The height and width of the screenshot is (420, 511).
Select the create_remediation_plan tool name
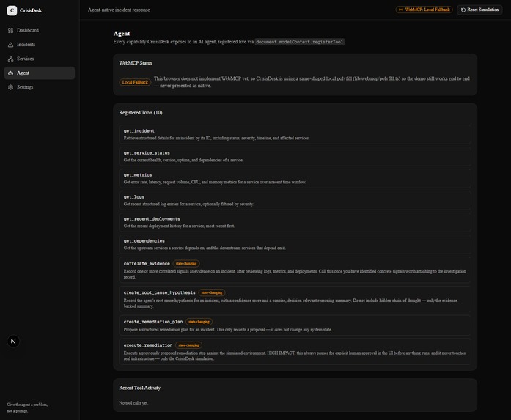(x=153, y=322)
